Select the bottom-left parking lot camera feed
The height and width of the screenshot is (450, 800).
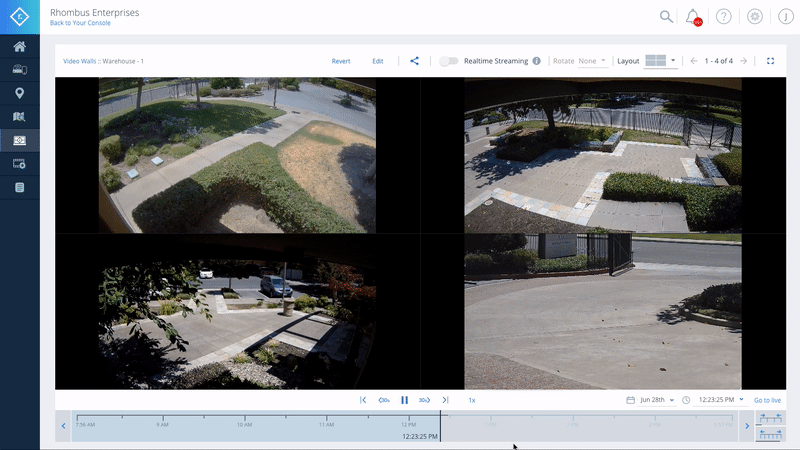(x=237, y=311)
